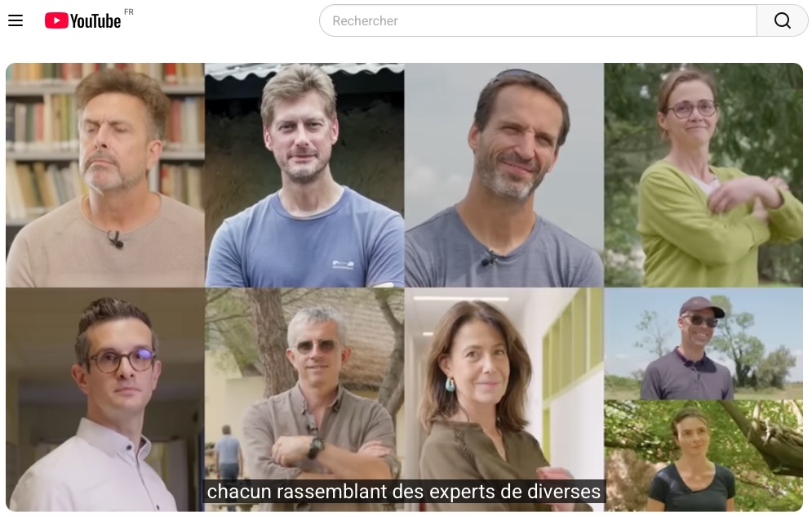Click the FR country code label

[x=128, y=12]
